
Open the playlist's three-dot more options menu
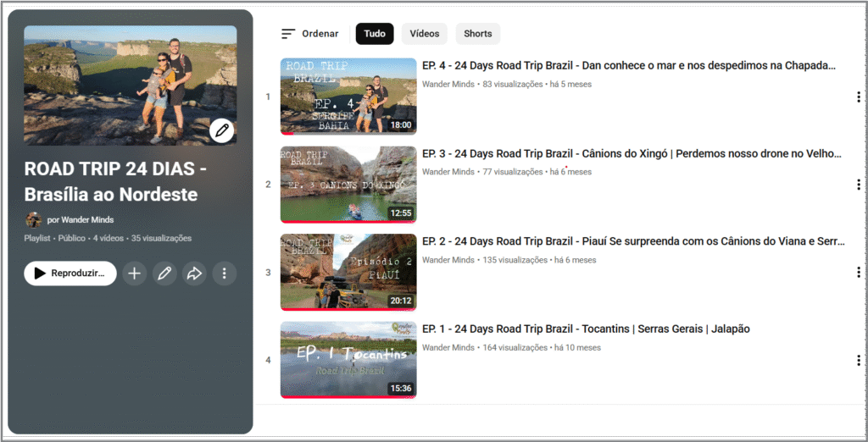224,273
